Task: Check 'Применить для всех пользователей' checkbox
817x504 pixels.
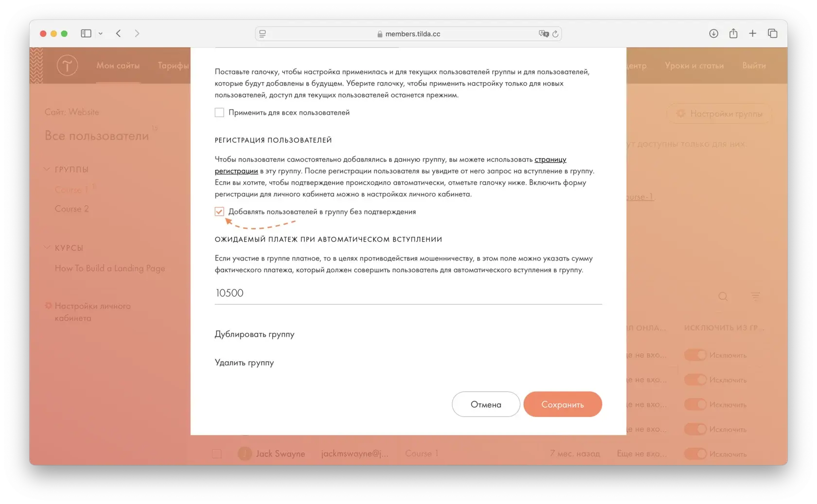Action: (x=219, y=113)
